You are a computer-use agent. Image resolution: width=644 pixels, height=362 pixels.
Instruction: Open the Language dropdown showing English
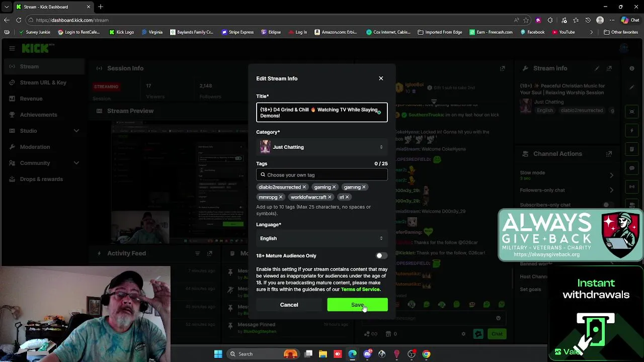coord(322,238)
